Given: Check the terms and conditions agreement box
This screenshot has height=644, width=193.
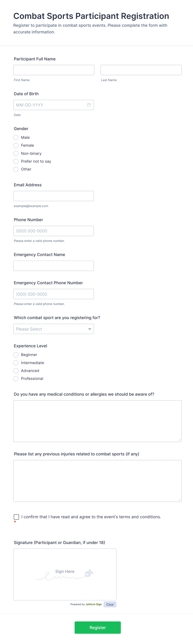Looking at the screenshot, I should [17, 517].
